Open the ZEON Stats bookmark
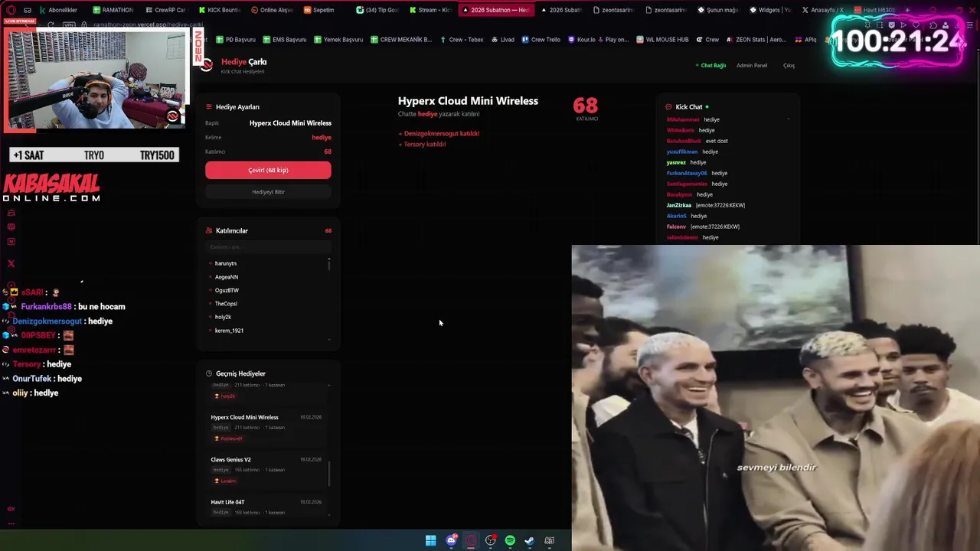980x551 pixels. coord(756,39)
